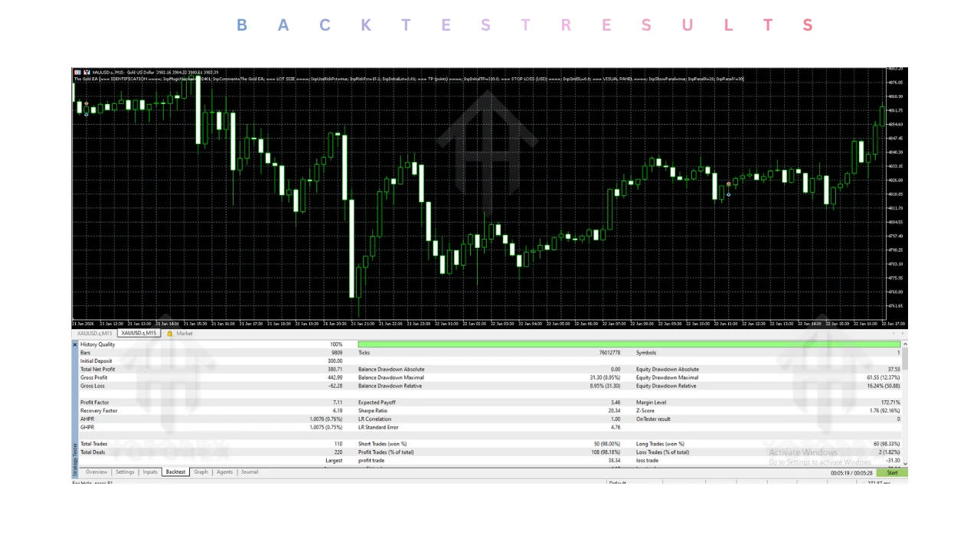Viewport: 980px width, 551px height.
Task: Click LR Standard Error value 4.76
Action: [x=616, y=427]
